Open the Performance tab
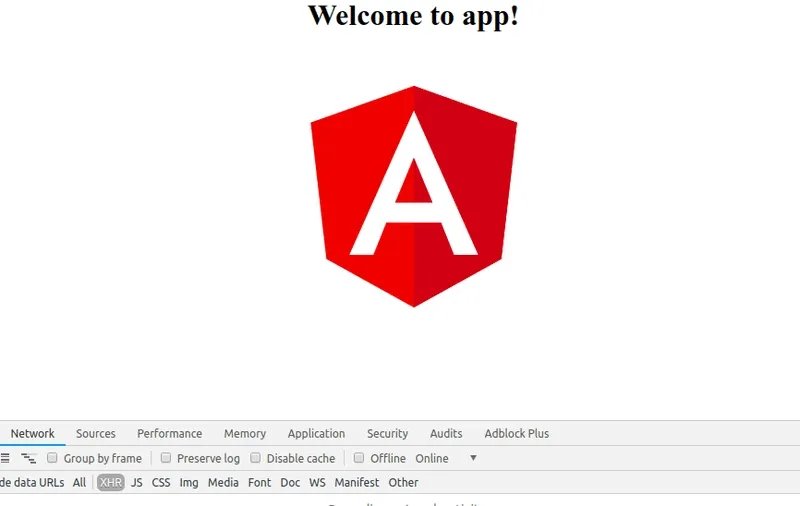 click(x=169, y=433)
